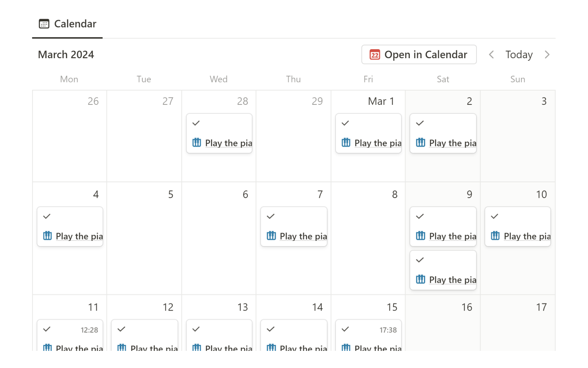Click the right chevron to view April
Image resolution: width=588 pixels, height=368 pixels.
[x=547, y=54]
